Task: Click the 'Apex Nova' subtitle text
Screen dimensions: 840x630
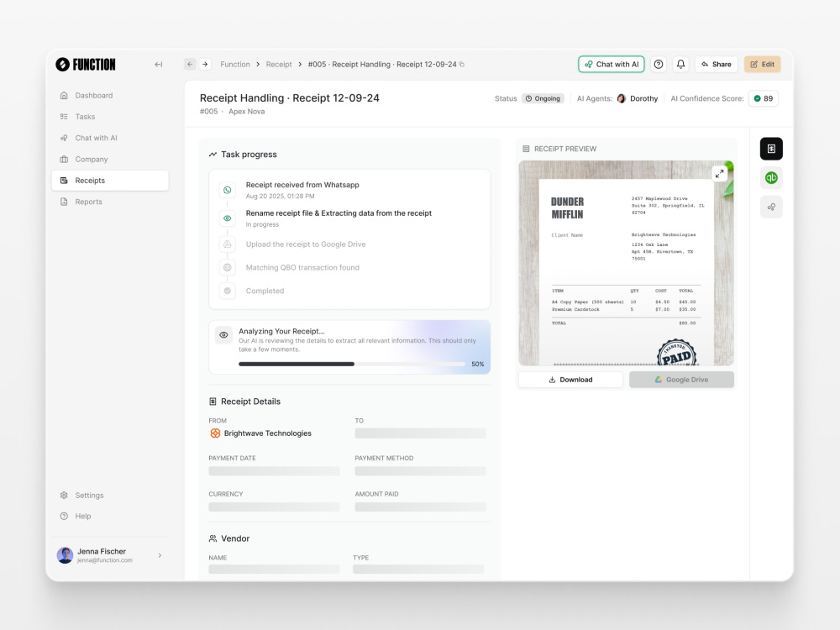Action: pyautogui.click(x=246, y=112)
